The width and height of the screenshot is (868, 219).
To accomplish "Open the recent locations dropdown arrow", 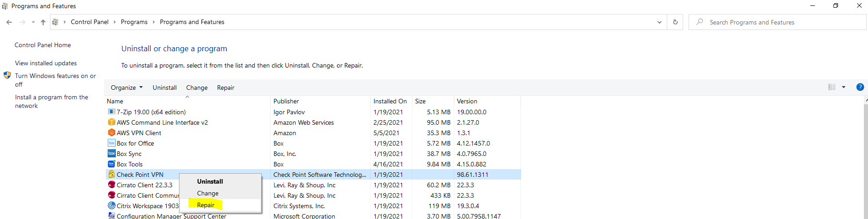I will pos(33,22).
